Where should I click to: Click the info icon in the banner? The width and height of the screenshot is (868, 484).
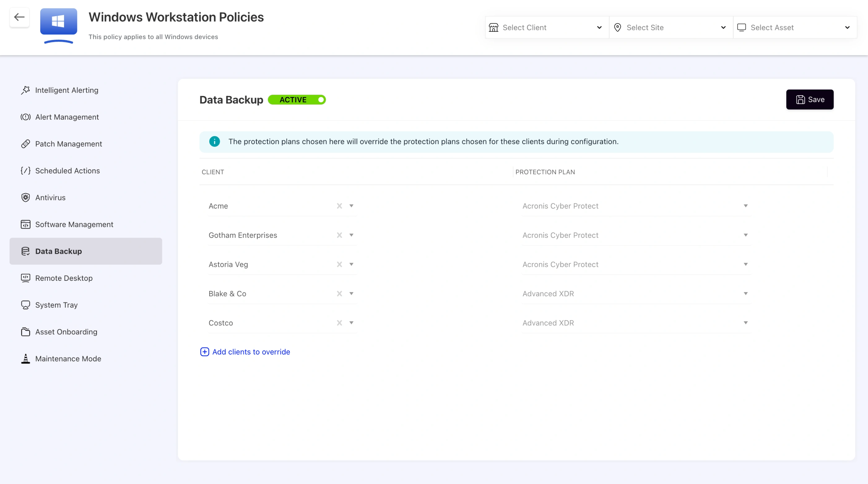[215, 141]
